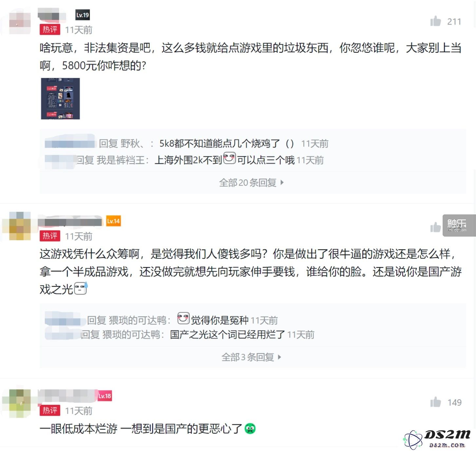The image size is (476, 451).
Task: Click the orange Lv.14 level badge
Action: click(x=113, y=221)
